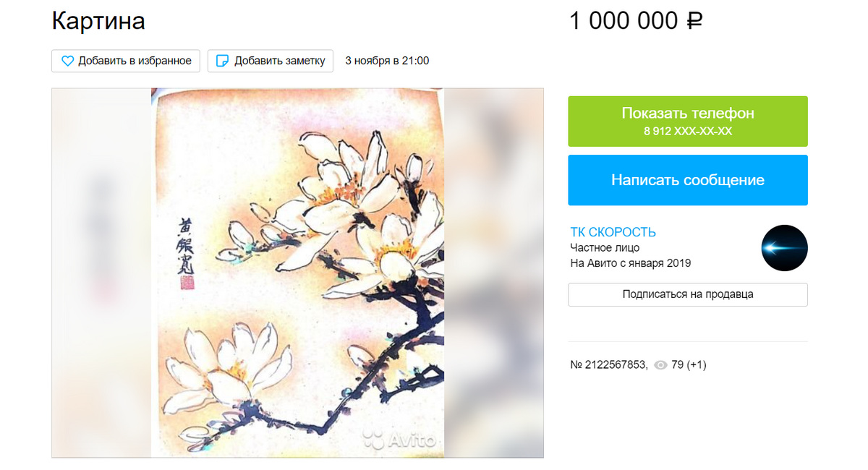This screenshot has width=868, height=470.
Task: Click the eye views icon
Action: click(x=660, y=365)
